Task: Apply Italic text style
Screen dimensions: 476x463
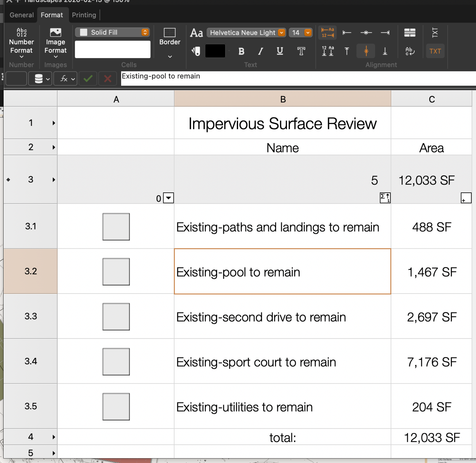Action: [x=261, y=51]
